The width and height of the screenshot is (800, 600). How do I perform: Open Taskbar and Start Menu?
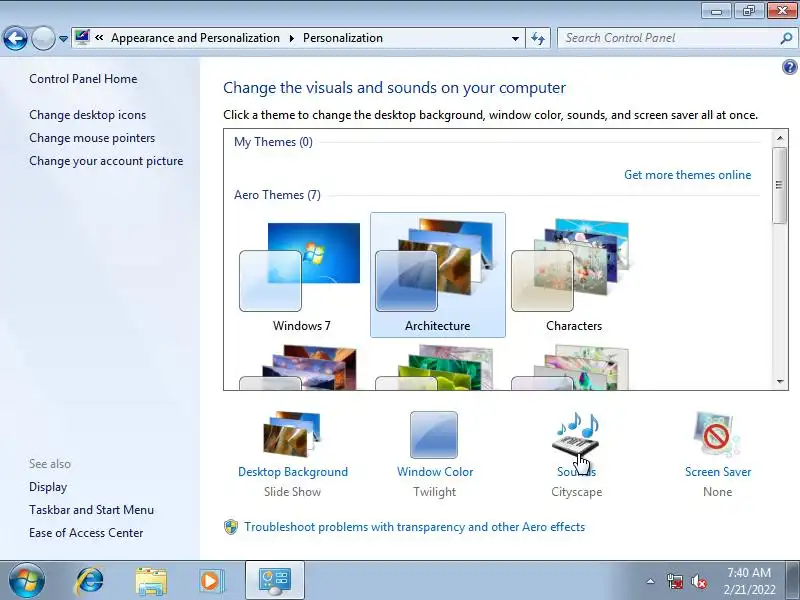pyautogui.click(x=91, y=510)
